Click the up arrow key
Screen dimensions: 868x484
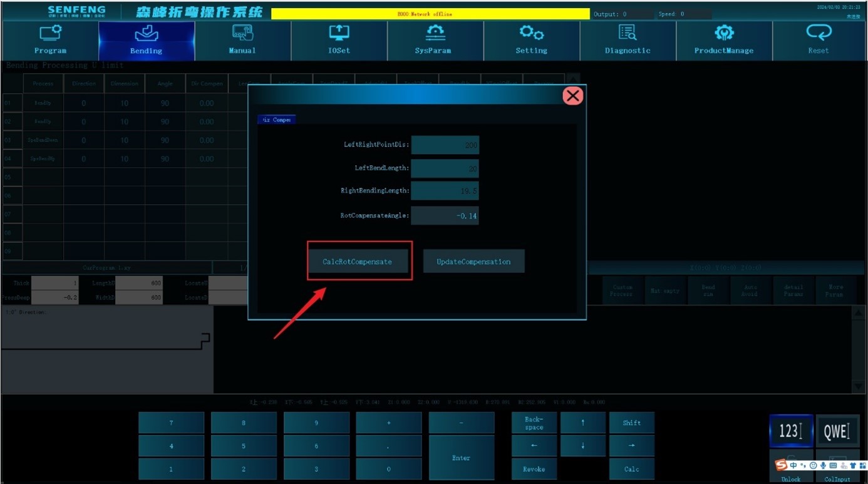(583, 423)
